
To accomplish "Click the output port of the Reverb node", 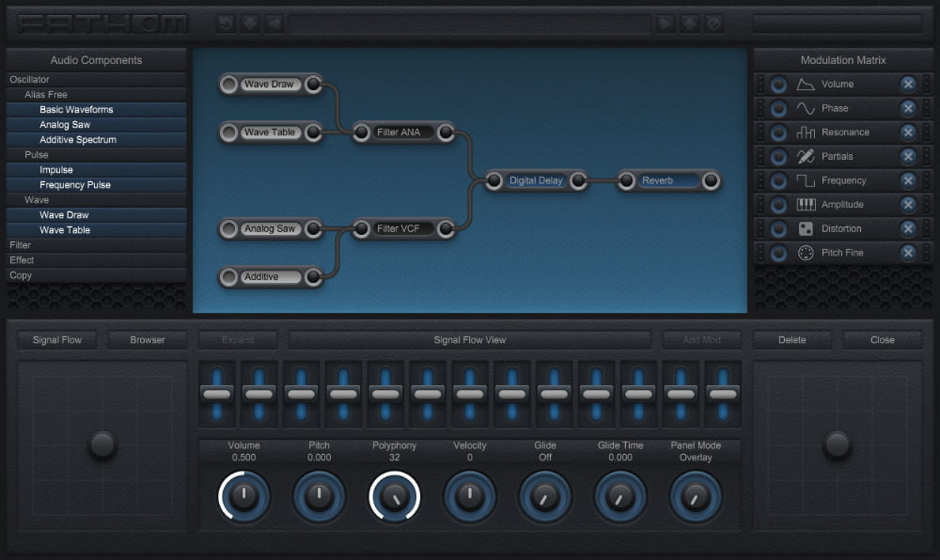I will pos(711,180).
